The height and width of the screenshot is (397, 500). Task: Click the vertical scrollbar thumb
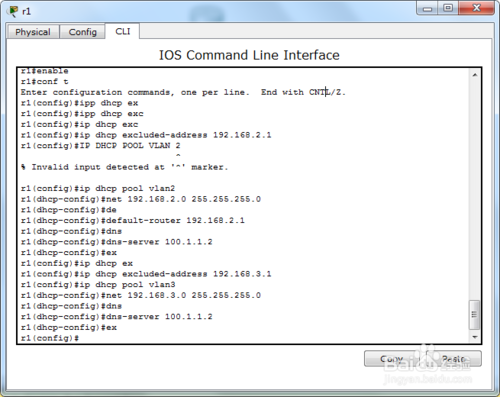coord(474,315)
